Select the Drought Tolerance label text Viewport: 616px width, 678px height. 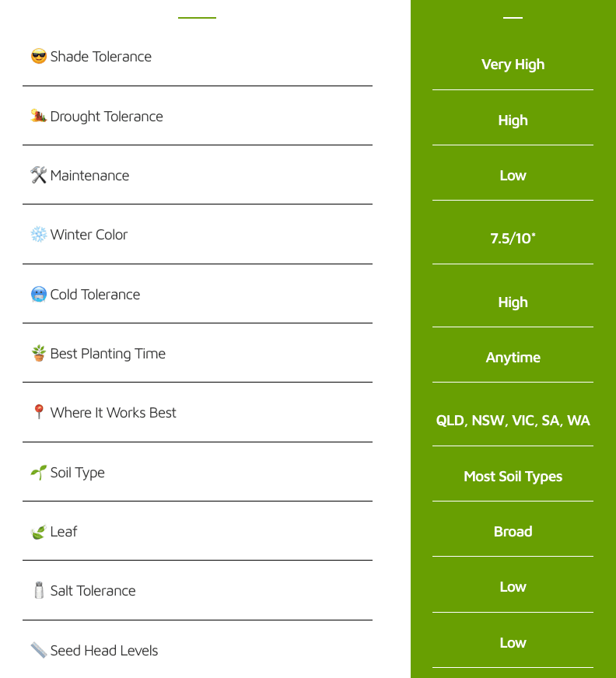pyautogui.click(x=107, y=117)
